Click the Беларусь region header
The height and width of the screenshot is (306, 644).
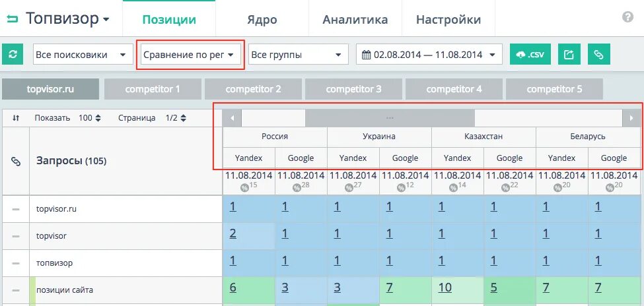[588, 137]
